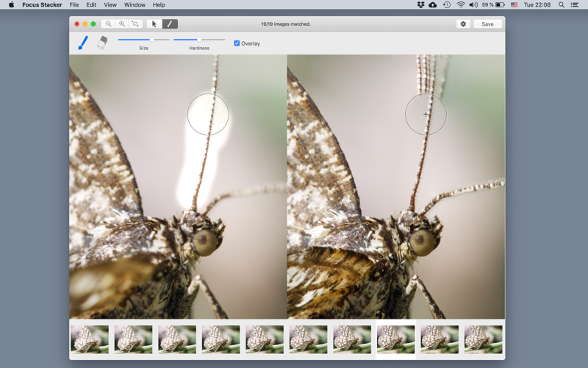The width and height of the screenshot is (588, 368).
Task: Open the Time Machine status menu
Action: click(x=446, y=5)
